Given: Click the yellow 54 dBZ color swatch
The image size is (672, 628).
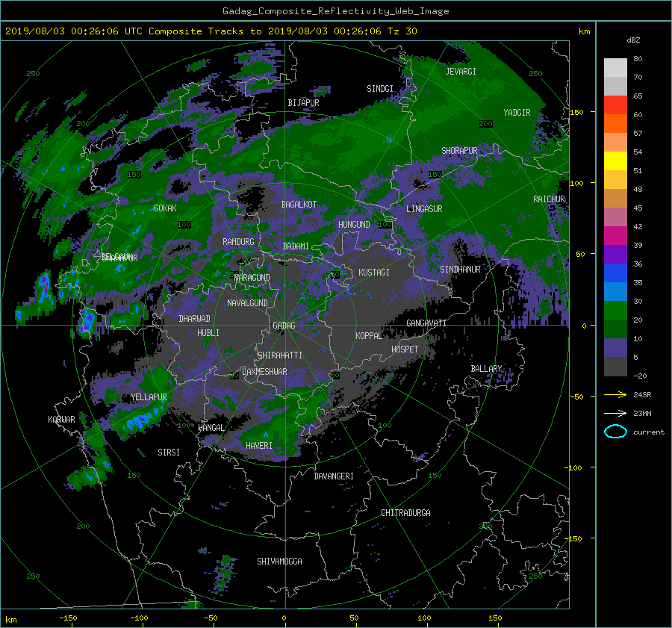Looking at the screenshot, I should tap(615, 161).
